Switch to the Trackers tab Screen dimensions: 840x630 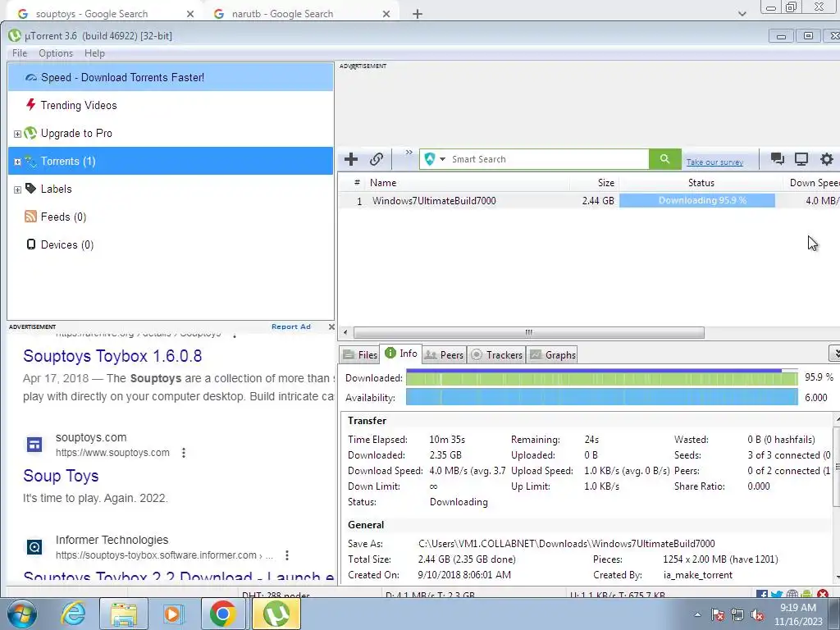point(496,354)
